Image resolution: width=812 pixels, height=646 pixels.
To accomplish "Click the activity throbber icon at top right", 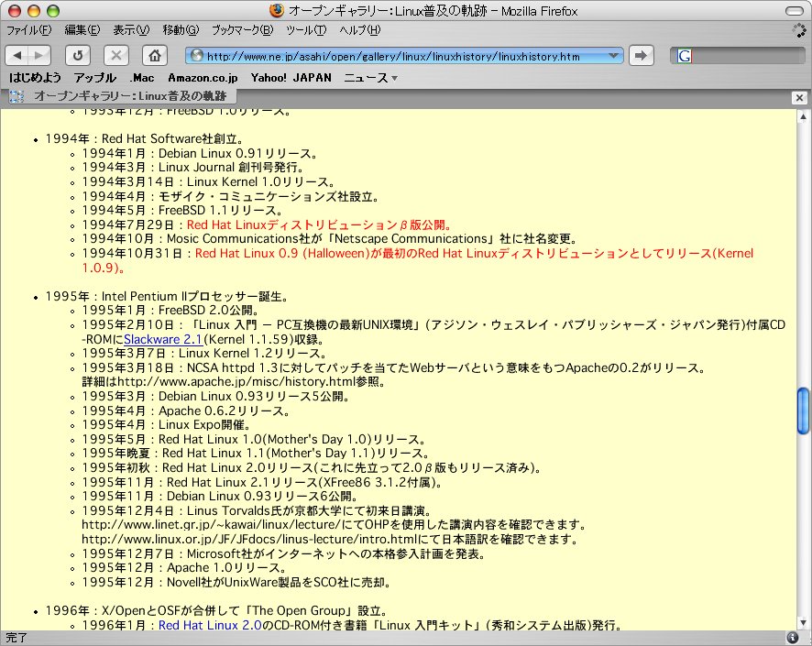I will (x=798, y=30).
